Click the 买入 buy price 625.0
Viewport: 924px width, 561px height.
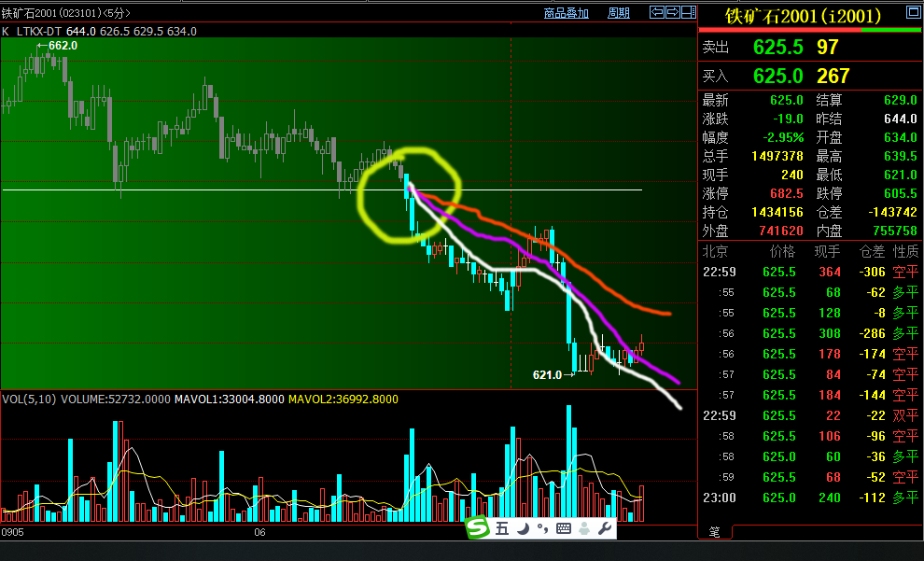tap(778, 76)
